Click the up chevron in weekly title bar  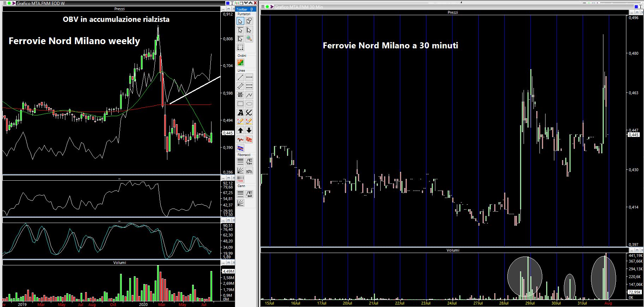pyautogui.click(x=250, y=3)
